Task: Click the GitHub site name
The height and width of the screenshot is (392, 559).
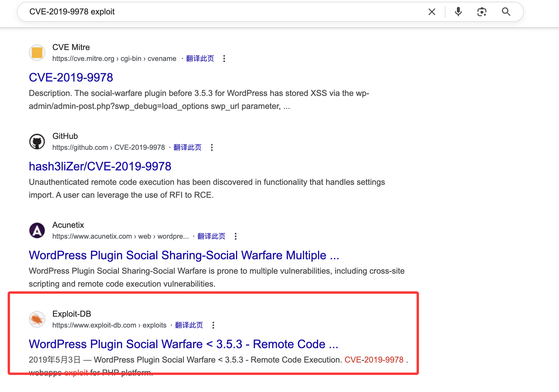Action: (65, 136)
